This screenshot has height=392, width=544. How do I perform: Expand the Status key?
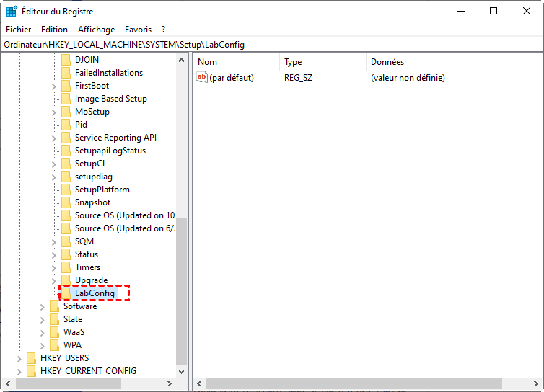pyautogui.click(x=54, y=255)
